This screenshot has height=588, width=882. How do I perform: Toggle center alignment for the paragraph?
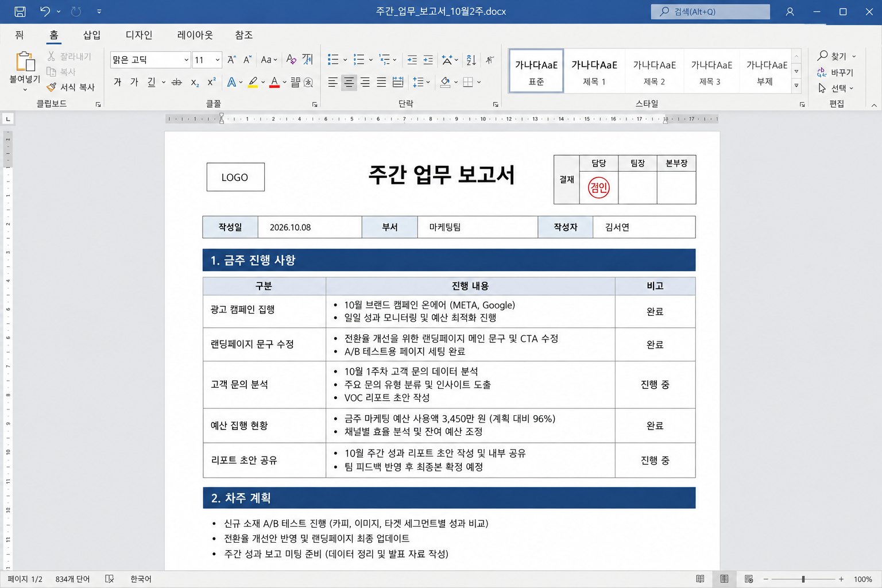pos(349,83)
